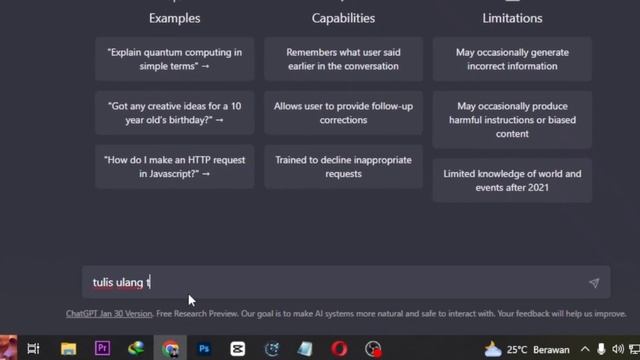Open CapCut from the taskbar

(238, 349)
